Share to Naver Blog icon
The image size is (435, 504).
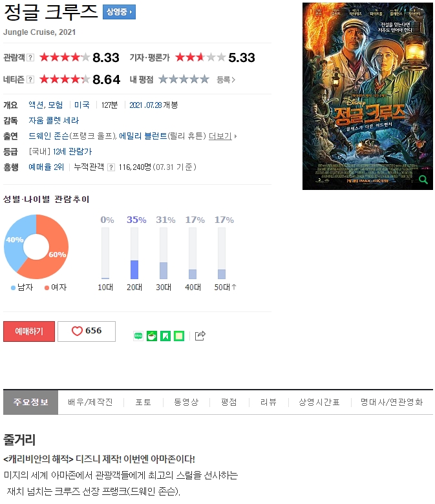[138, 336]
